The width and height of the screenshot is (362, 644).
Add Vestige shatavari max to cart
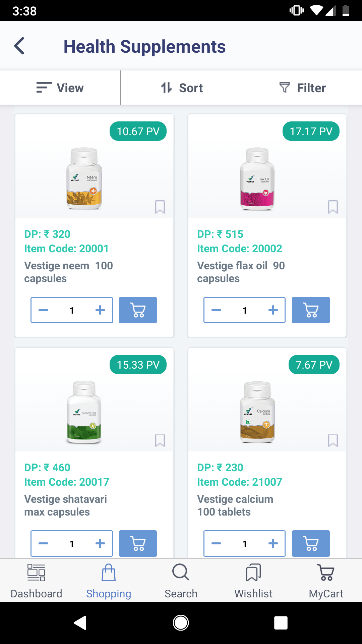coord(138,543)
